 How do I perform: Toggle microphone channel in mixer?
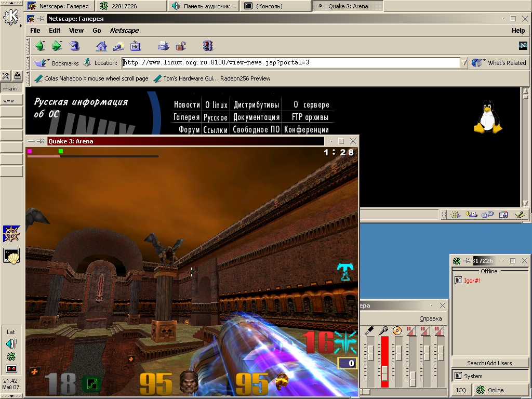[383, 330]
